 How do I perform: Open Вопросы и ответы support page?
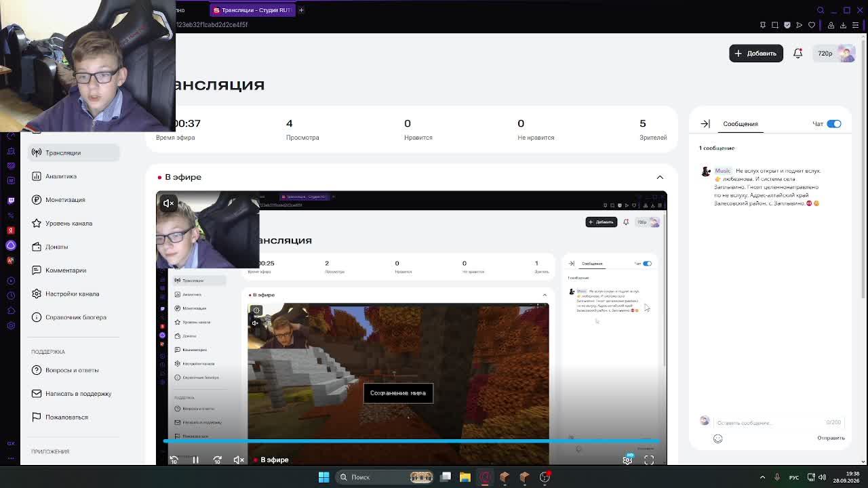tap(74, 370)
